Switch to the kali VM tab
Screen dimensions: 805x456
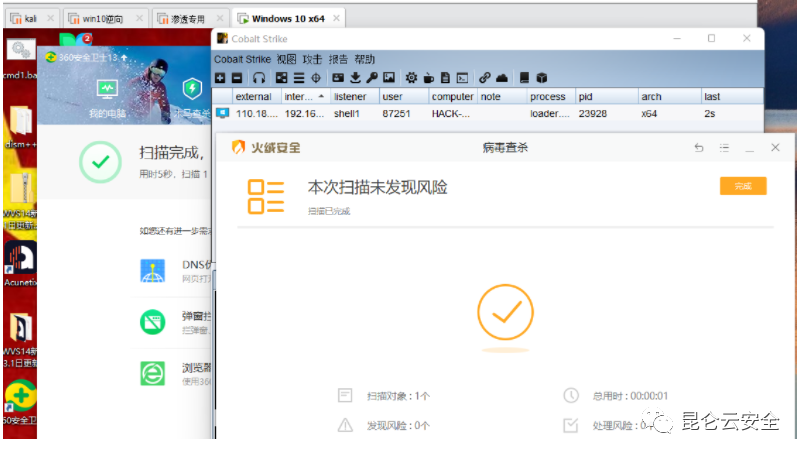(x=31, y=19)
